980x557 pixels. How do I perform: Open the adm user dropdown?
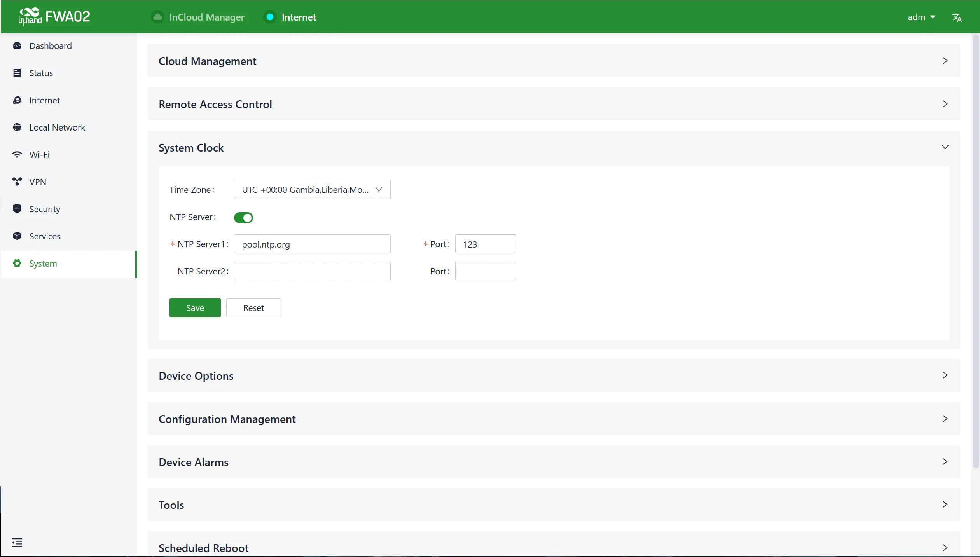pos(921,17)
